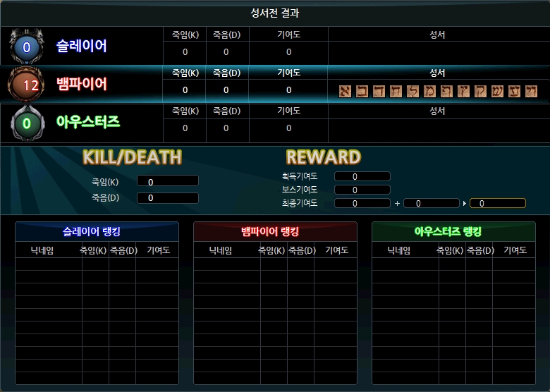Select the Bet (ב) holy book tile

click(362, 91)
